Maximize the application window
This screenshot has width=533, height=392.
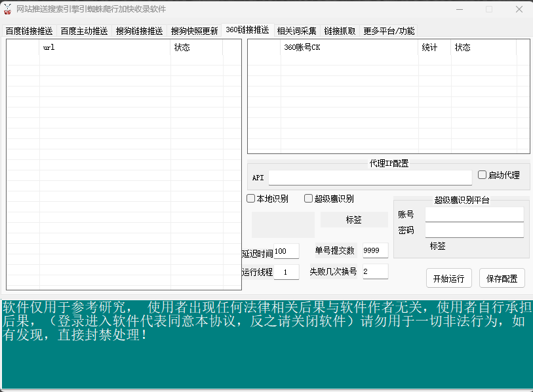(488, 9)
